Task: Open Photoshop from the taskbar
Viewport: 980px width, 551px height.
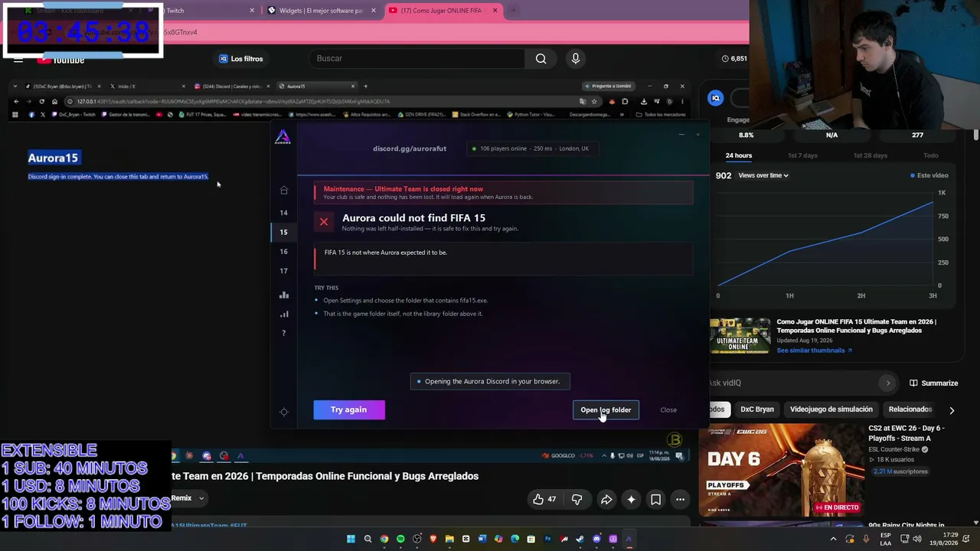Action: pos(547,539)
